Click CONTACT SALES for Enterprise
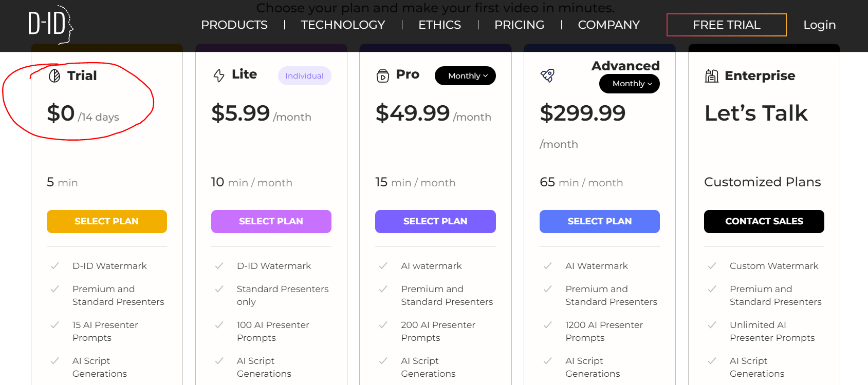The image size is (868, 385). click(x=764, y=221)
